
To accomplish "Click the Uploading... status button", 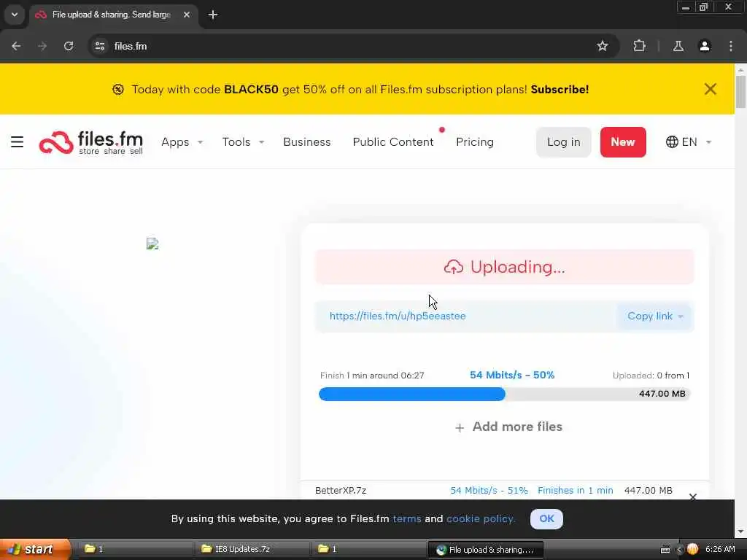I will coord(505,267).
